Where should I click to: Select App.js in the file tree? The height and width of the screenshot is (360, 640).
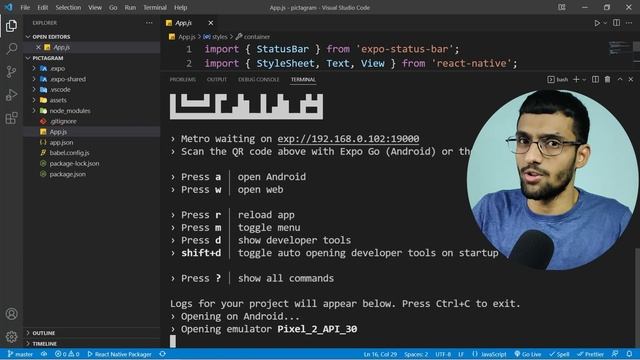click(92, 132)
